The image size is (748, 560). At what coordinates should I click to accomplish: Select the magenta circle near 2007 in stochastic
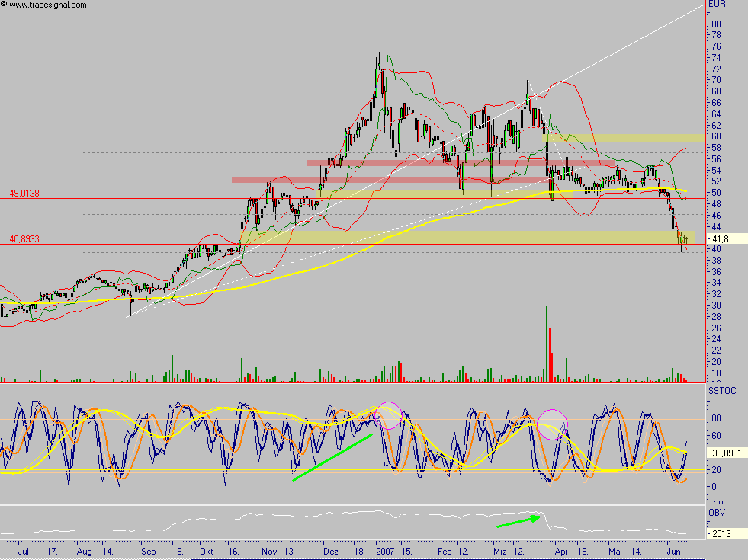tap(388, 415)
